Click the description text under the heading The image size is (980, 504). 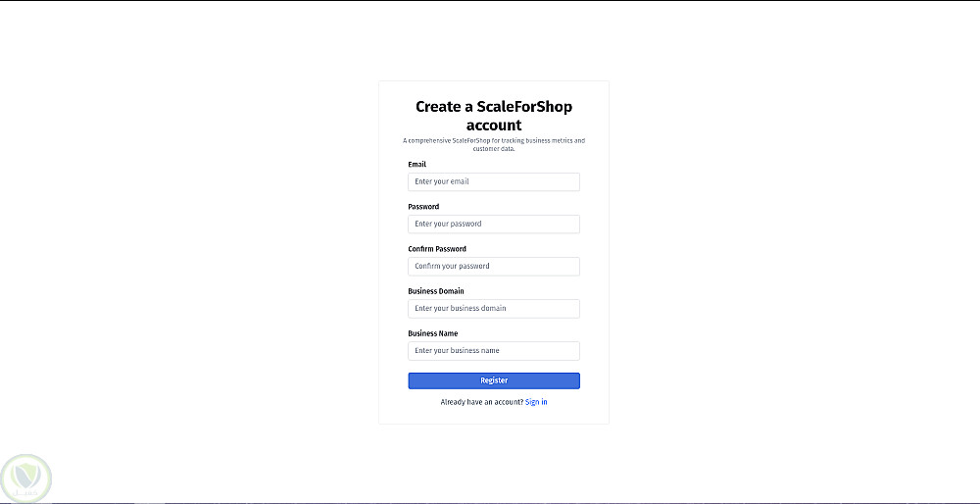(494, 144)
